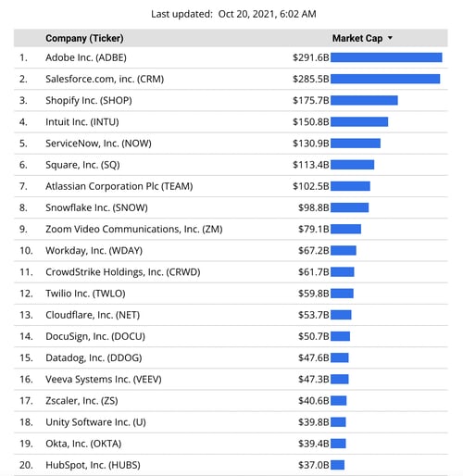The image size is (463, 476).
Task: Select Snowflake Inc. (SNOW) company name
Action: [x=96, y=207]
